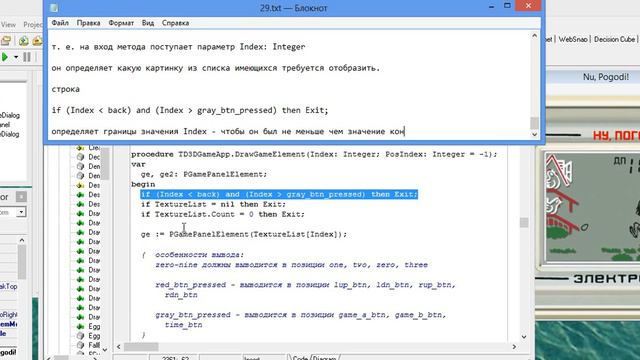
Task: Click the 'time_btn' comment text
Action: (x=183, y=325)
